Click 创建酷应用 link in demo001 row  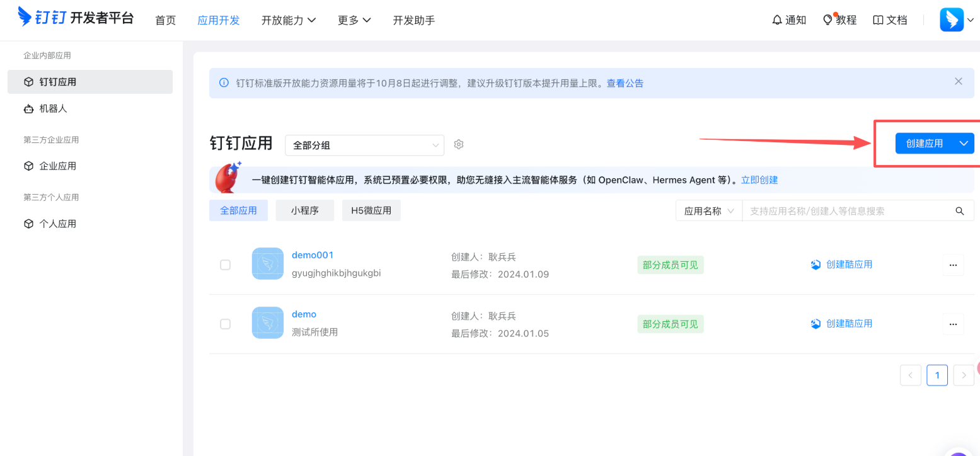pyautogui.click(x=850, y=265)
